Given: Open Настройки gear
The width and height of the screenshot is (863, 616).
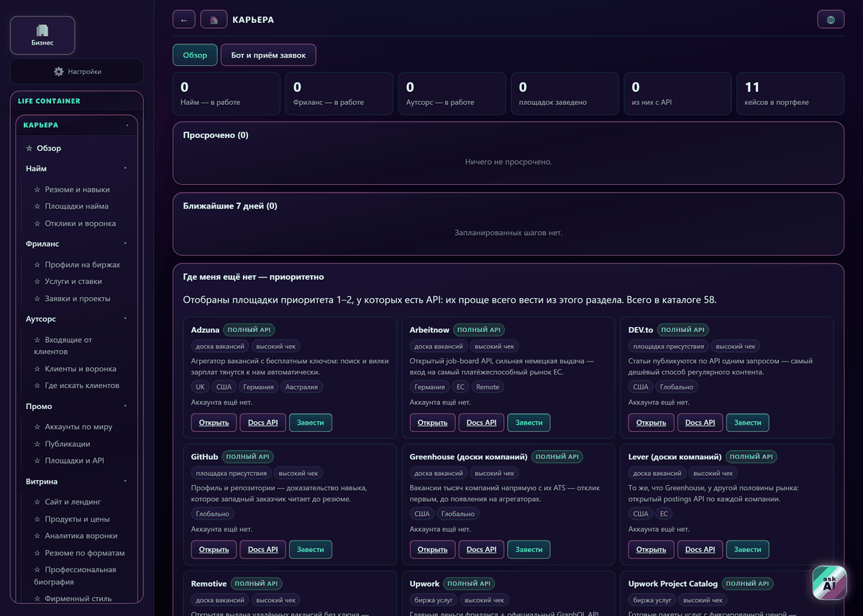Looking at the screenshot, I should pyautogui.click(x=76, y=72).
